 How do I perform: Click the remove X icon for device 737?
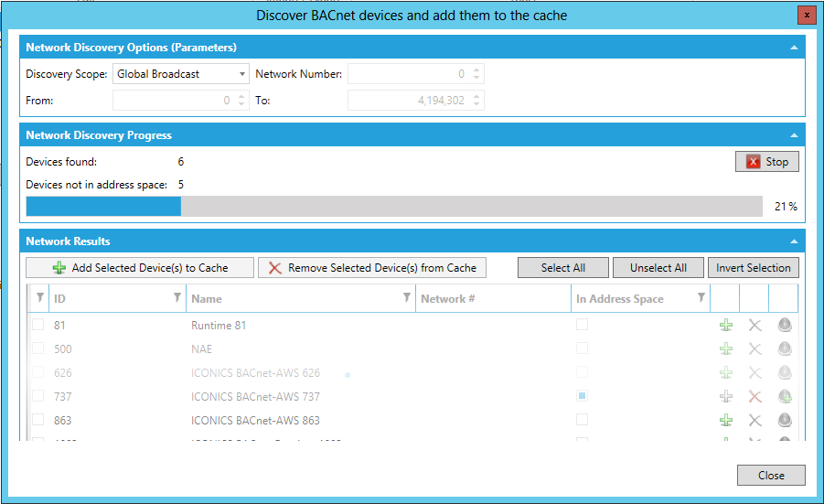pos(754,396)
